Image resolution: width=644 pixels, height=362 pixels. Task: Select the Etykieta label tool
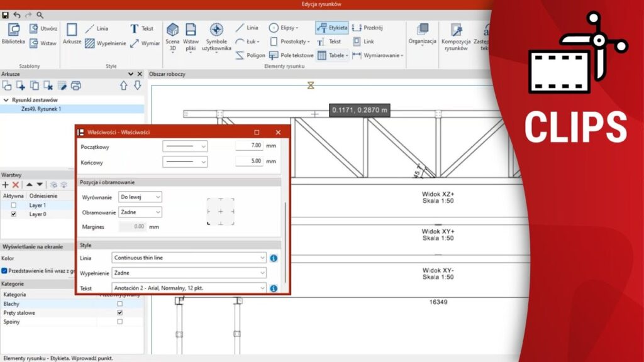tap(331, 28)
